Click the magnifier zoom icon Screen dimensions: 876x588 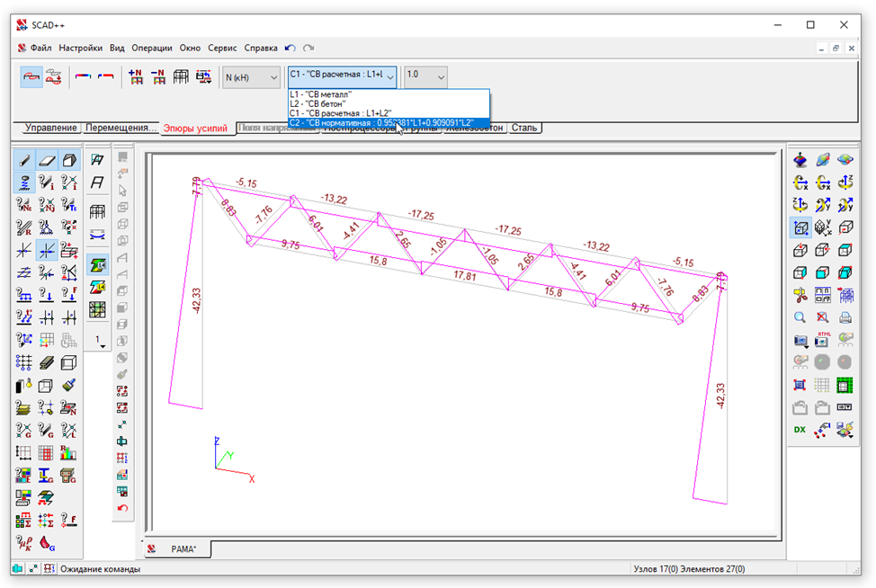coord(800,317)
